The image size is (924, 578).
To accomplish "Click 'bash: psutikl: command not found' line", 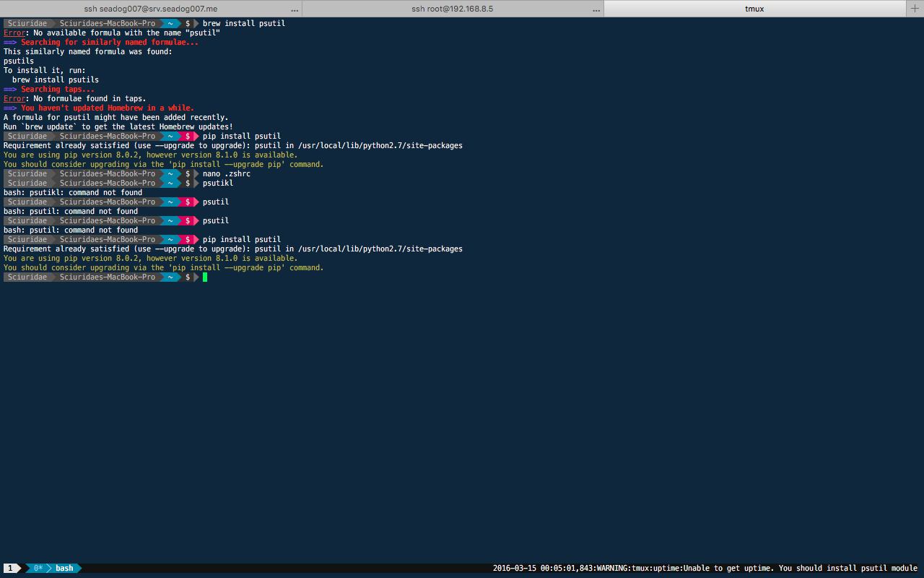I will click(73, 192).
